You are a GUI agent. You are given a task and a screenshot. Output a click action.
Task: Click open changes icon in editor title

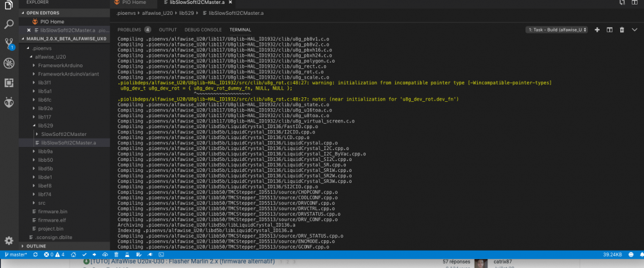[622, 3]
